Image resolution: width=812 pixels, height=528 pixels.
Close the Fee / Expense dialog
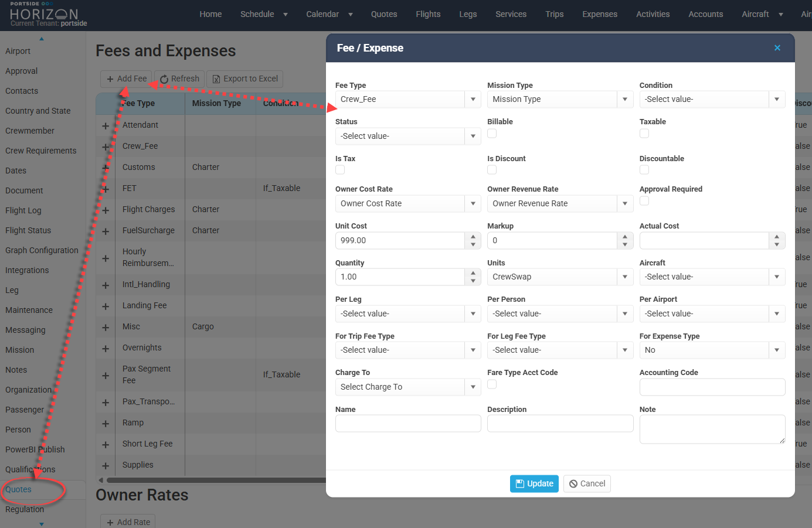tap(777, 48)
